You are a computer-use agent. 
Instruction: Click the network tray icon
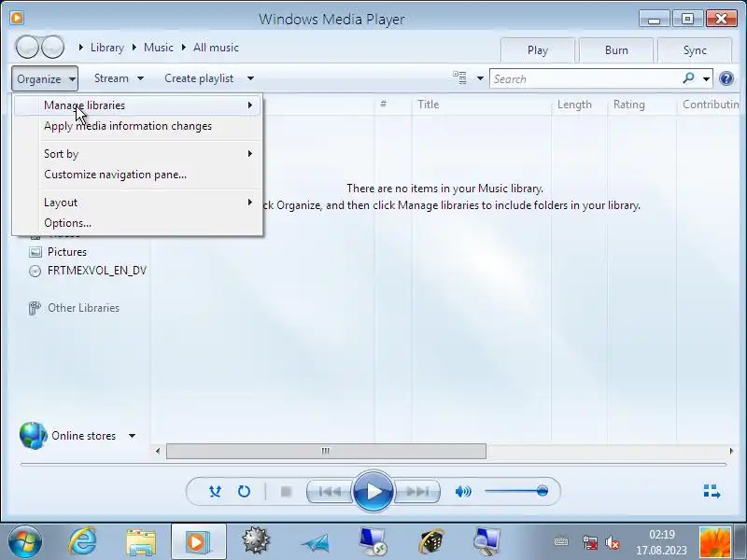590,542
